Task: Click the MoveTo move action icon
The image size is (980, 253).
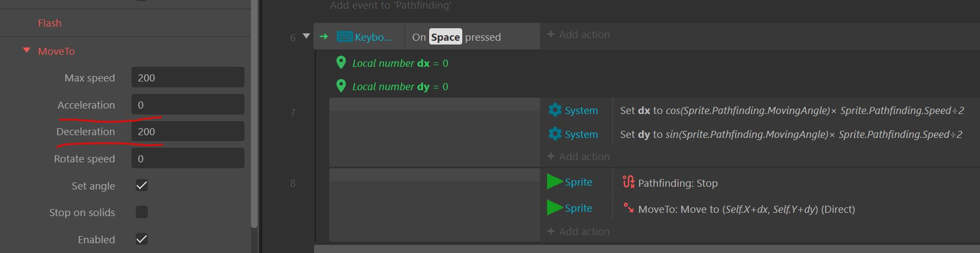Action: (x=629, y=208)
